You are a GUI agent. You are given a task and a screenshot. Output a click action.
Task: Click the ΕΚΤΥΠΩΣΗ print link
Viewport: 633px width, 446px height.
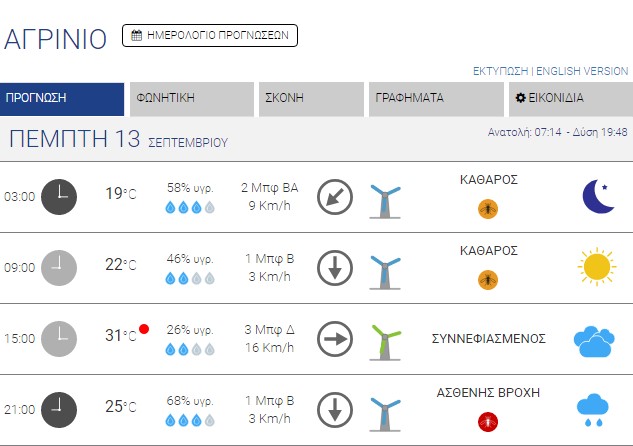pyautogui.click(x=501, y=71)
